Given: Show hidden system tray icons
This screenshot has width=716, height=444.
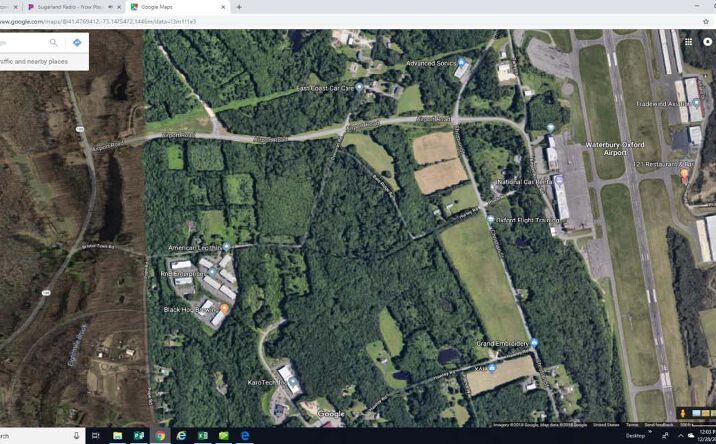Looking at the screenshot, I should pyautogui.click(x=680, y=436).
